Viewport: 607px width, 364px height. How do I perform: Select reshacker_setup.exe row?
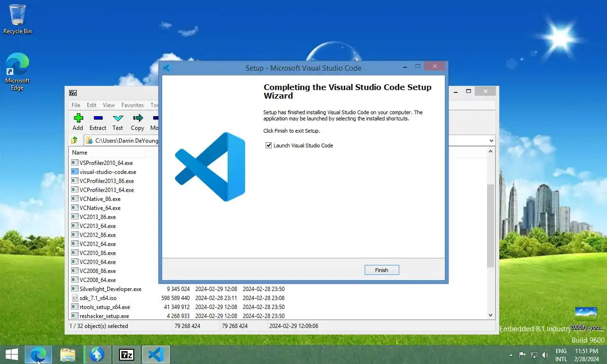coord(104,316)
